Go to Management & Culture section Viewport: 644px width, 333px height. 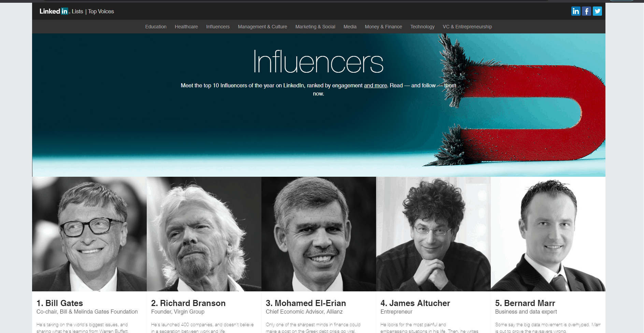[262, 27]
